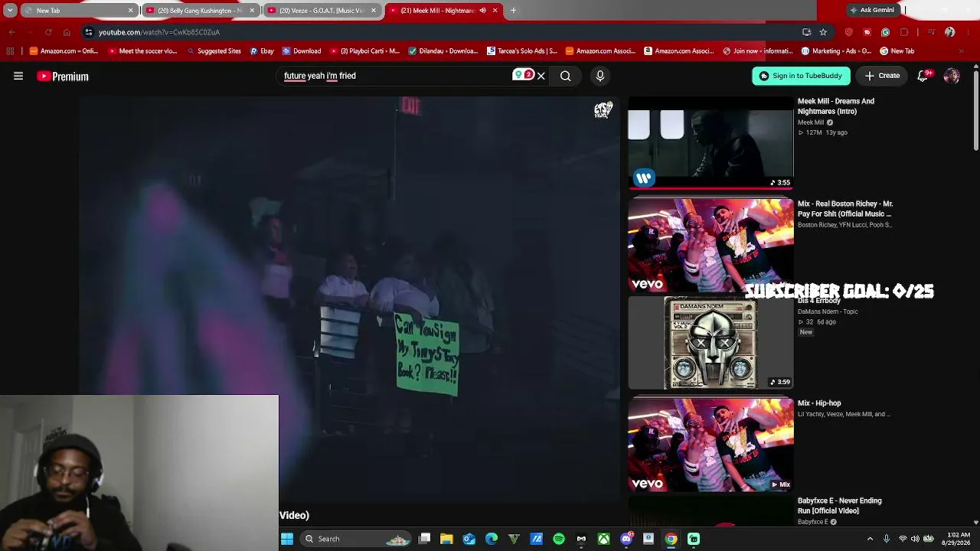This screenshot has width=980, height=551.
Task: Open 'Mix - Hip-hop' video title
Action: click(819, 403)
